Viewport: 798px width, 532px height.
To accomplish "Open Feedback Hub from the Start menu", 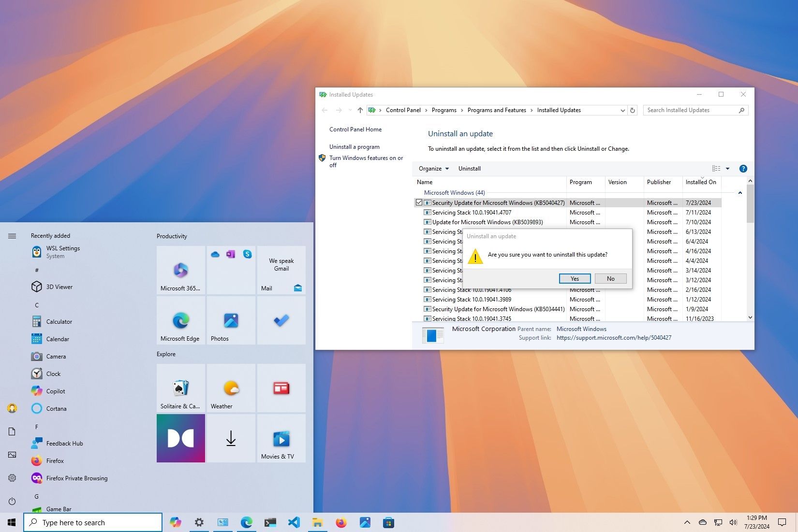I will 63,443.
